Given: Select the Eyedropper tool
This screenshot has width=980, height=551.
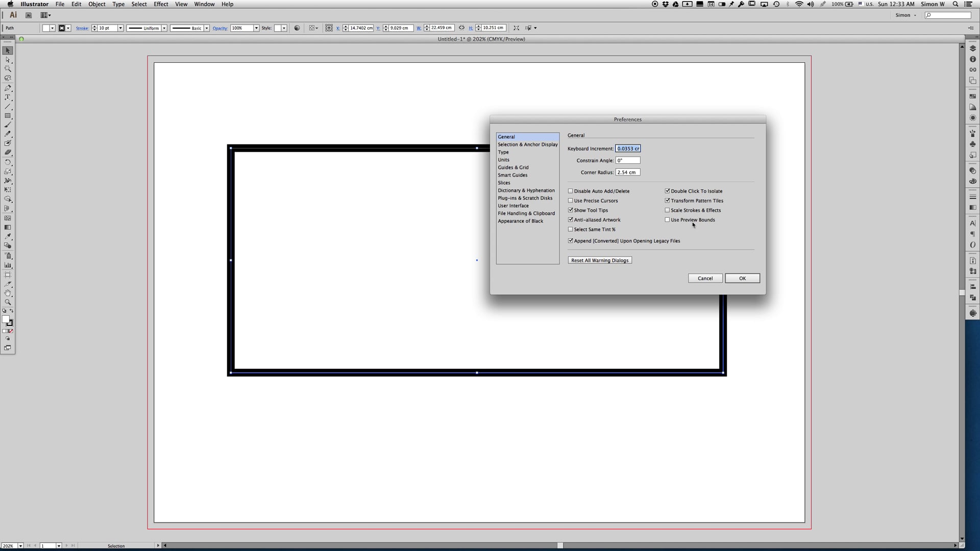Looking at the screenshot, I should coord(8,236).
